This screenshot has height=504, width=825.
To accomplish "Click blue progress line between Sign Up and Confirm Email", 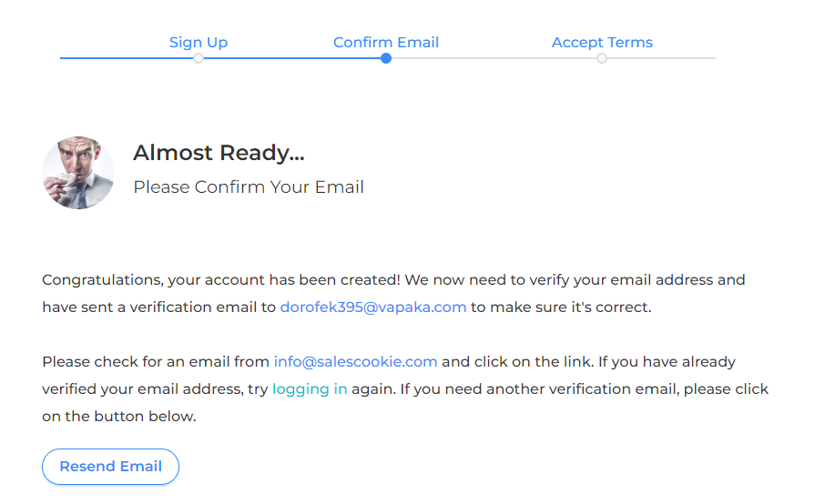I will (x=292, y=58).
